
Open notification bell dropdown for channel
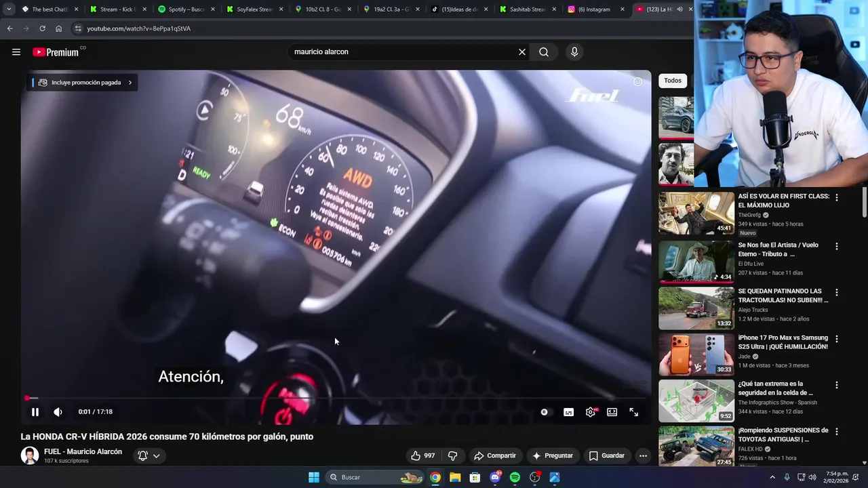(x=149, y=455)
